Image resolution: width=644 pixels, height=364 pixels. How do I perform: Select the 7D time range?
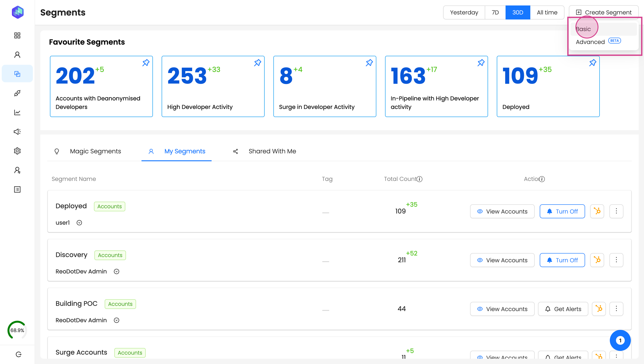click(x=495, y=13)
